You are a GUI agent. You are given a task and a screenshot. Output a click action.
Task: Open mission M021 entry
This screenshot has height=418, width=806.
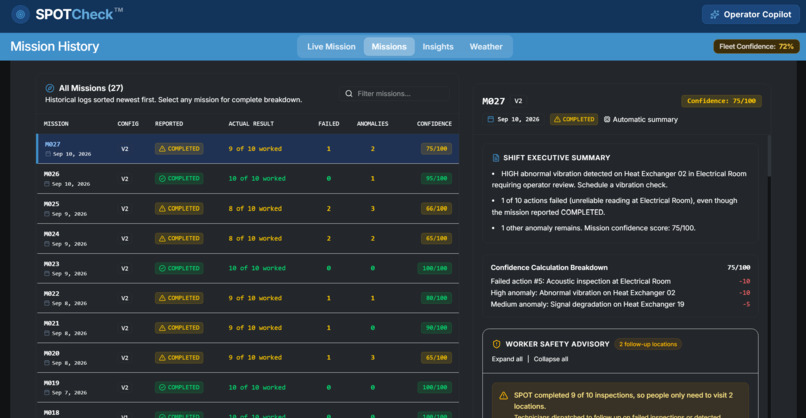[x=248, y=328]
